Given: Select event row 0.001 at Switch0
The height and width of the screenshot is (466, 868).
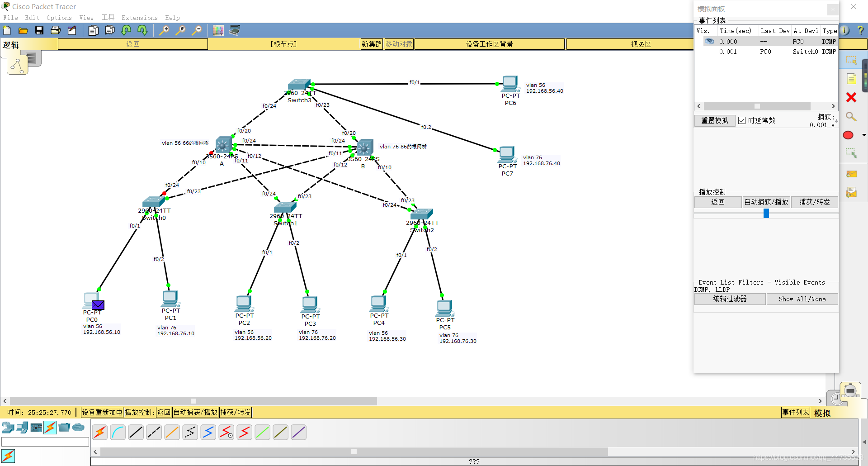Looking at the screenshot, I should [x=766, y=52].
